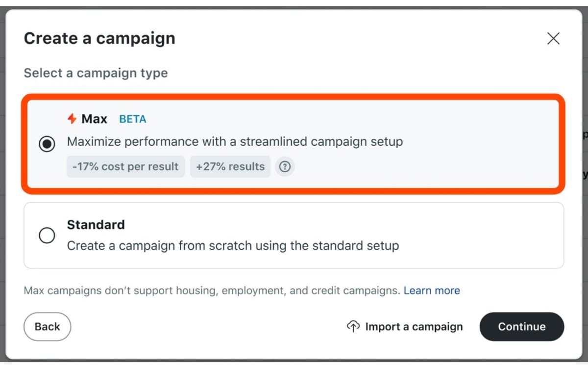Select the Max campaign type radio button
The image size is (588, 368).
click(47, 144)
